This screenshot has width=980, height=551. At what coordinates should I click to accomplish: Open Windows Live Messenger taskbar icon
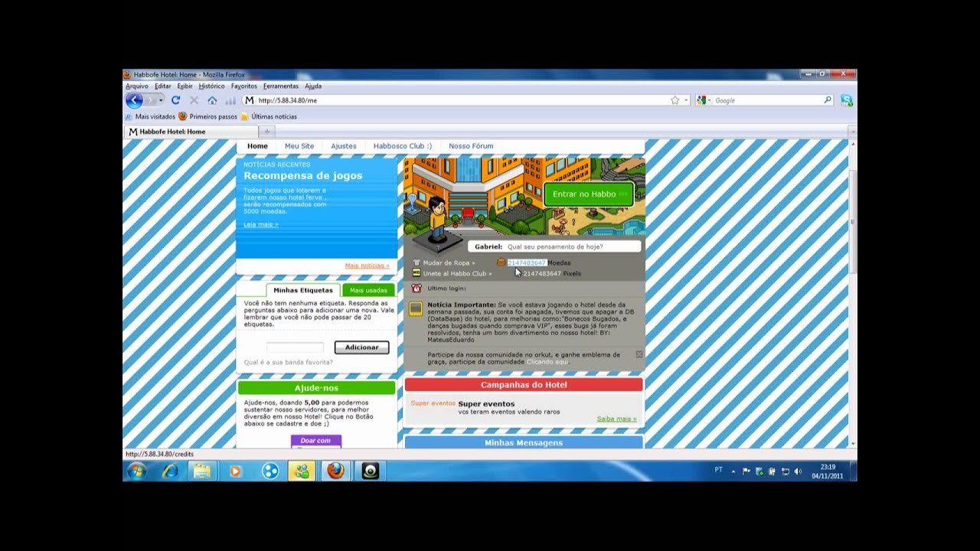point(302,471)
